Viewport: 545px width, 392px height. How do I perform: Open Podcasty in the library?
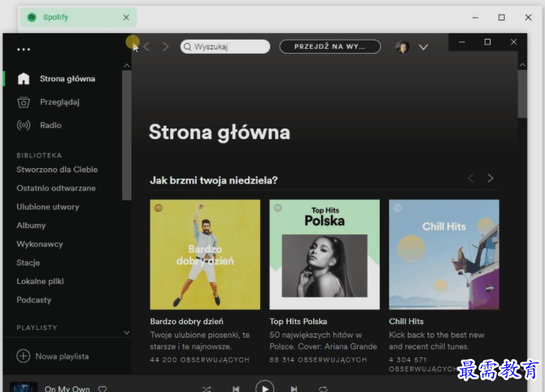point(34,300)
